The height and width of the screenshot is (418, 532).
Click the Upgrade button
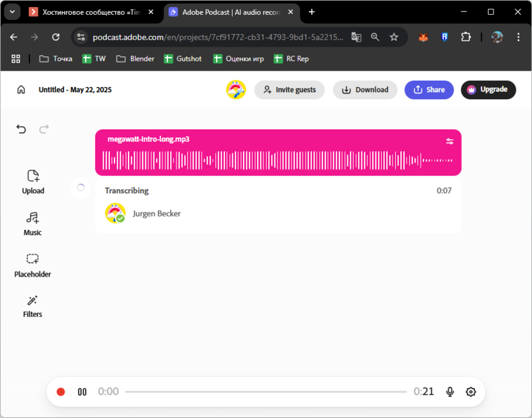489,90
